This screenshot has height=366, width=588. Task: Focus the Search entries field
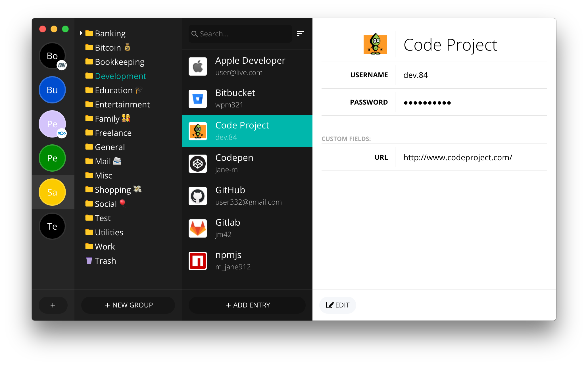point(240,34)
